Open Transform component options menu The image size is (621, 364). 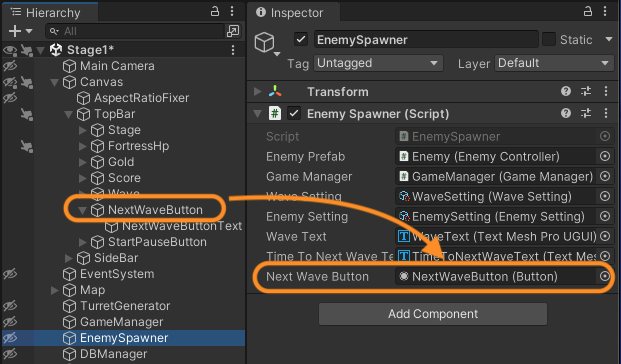[x=606, y=91]
